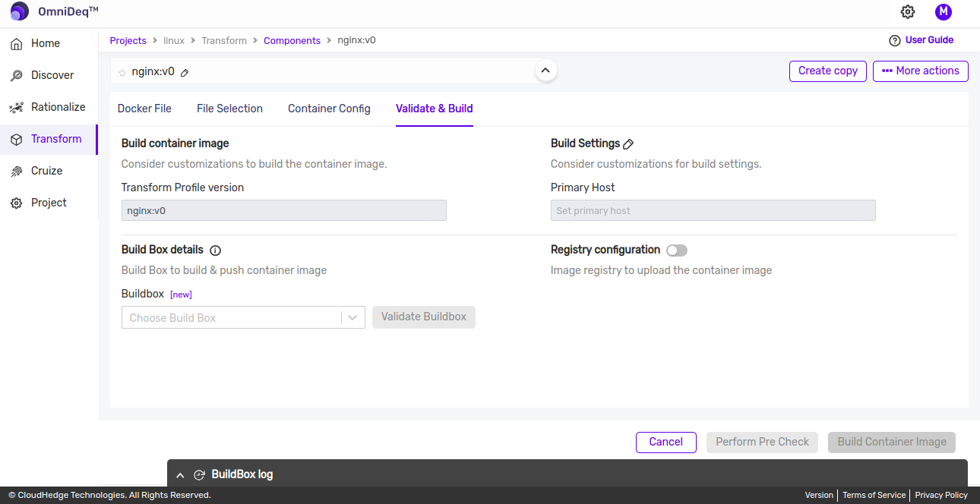The image size is (980, 504).
Task: Click the nginx:v0 breadcrumb text
Action: pyautogui.click(x=356, y=40)
